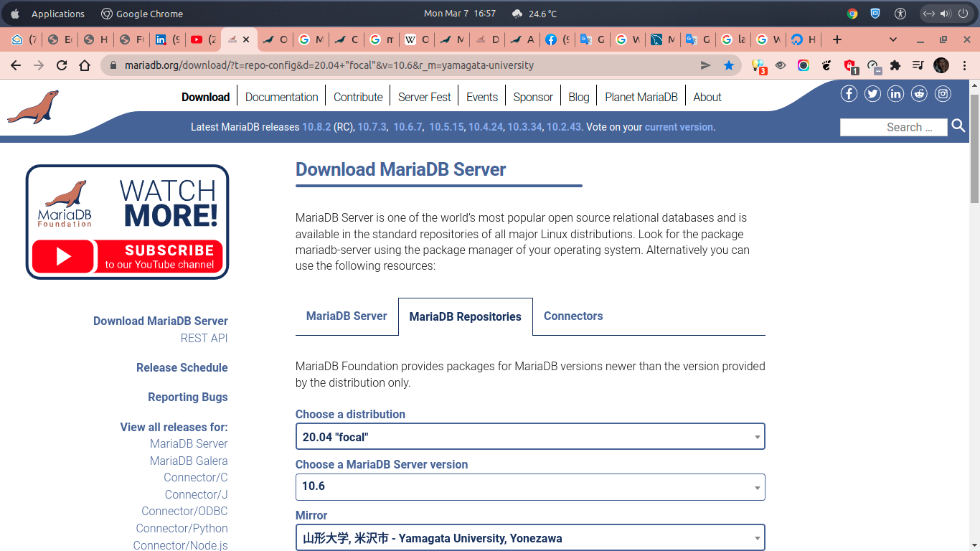Reload the MariaDB download page
Viewport: 980px width, 551px height.
[x=62, y=65]
